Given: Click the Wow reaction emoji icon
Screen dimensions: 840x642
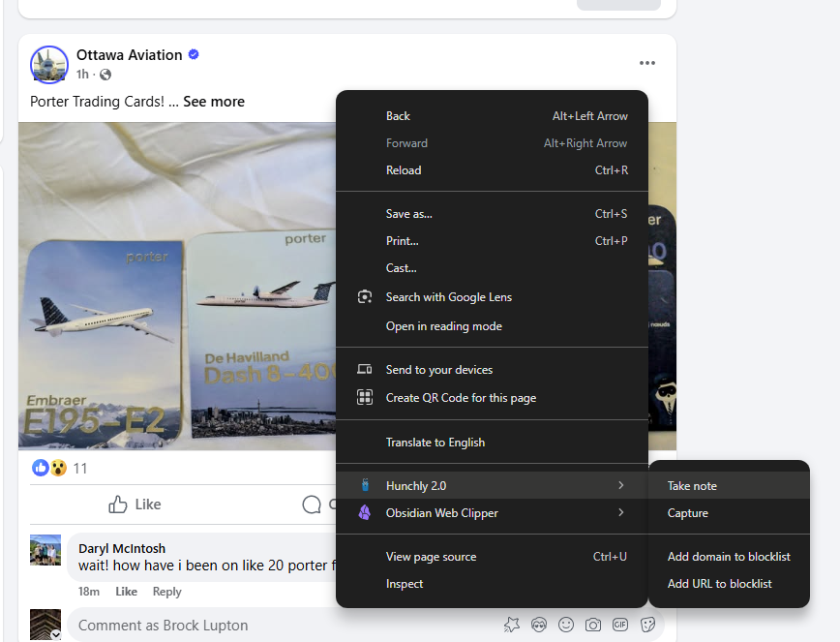Looking at the screenshot, I should [58, 468].
